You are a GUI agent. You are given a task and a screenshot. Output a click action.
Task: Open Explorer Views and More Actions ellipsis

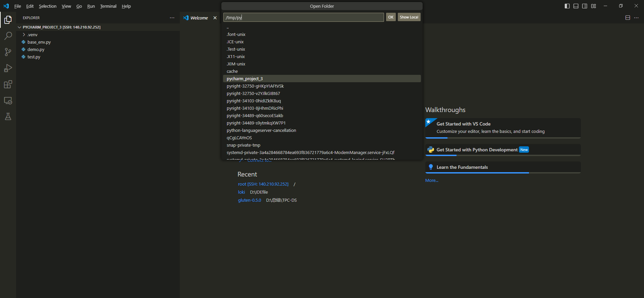pos(172,18)
